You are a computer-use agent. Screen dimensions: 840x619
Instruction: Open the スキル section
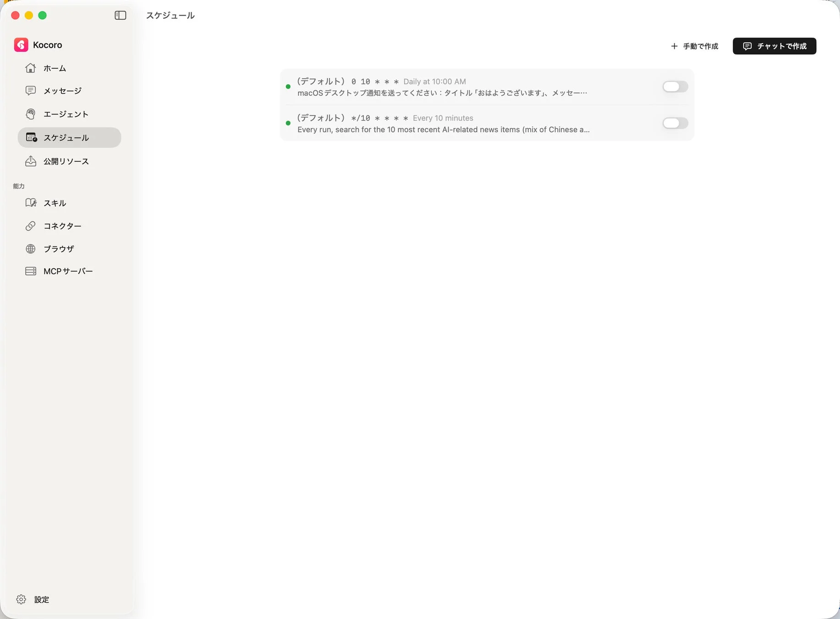[x=69, y=203]
